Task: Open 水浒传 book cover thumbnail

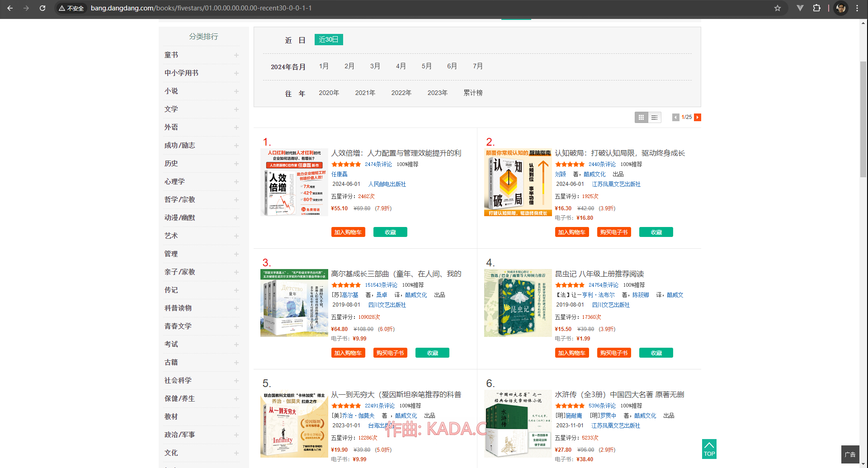Action: 518,424
